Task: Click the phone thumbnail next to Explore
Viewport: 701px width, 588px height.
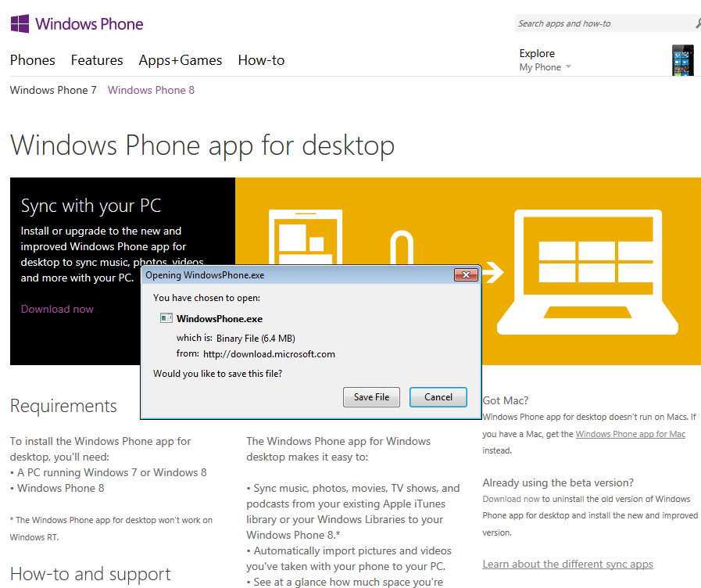Action: click(x=682, y=59)
